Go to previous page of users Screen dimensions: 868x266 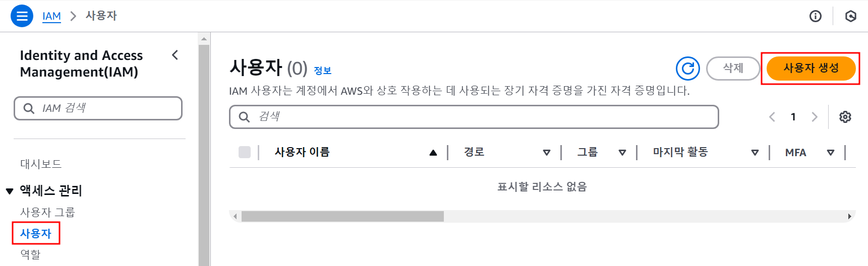click(x=772, y=117)
